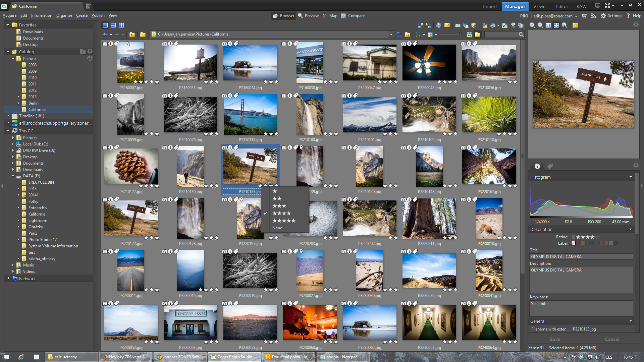Collapse the Histogram section arrow

tap(631, 177)
